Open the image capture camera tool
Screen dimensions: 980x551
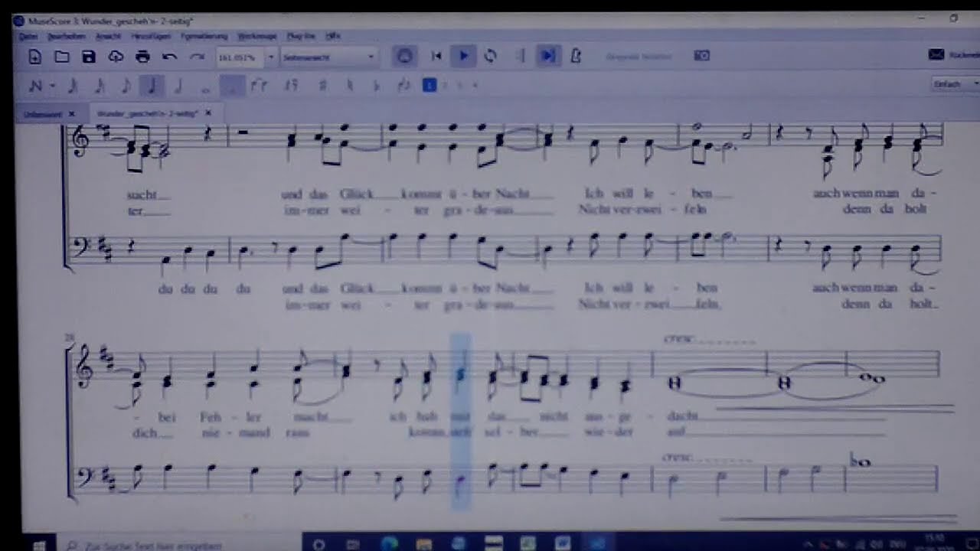coord(701,56)
